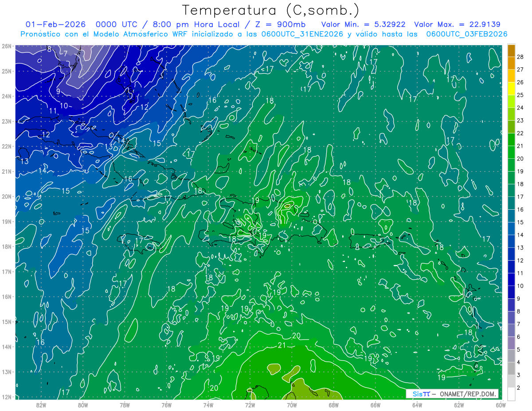Click the "15N" latitude axis label
532x411 pixels.
[7, 321]
